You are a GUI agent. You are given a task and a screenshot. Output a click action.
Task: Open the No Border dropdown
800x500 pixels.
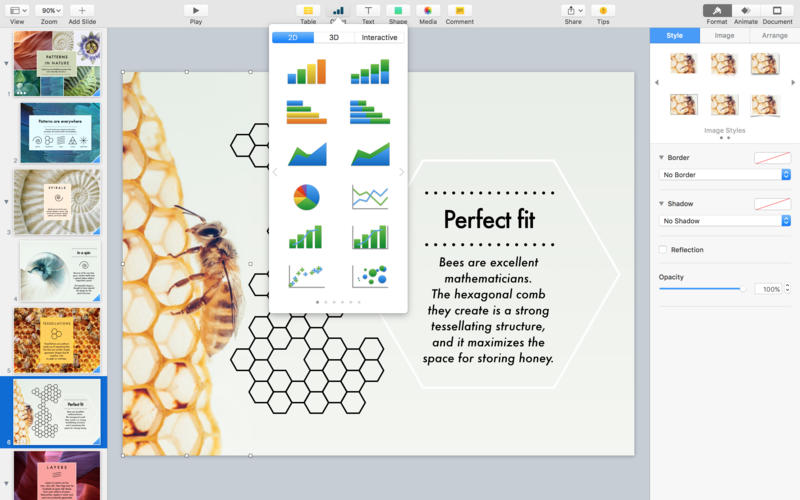pyautogui.click(x=724, y=174)
